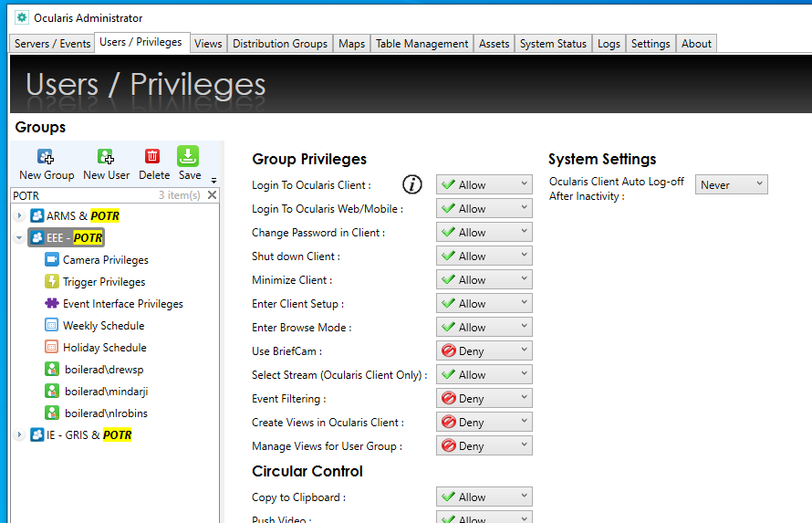The height and width of the screenshot is (523, 812).
Task: Select user boilerad\drewsp in the tree
Action: point(106,370)
